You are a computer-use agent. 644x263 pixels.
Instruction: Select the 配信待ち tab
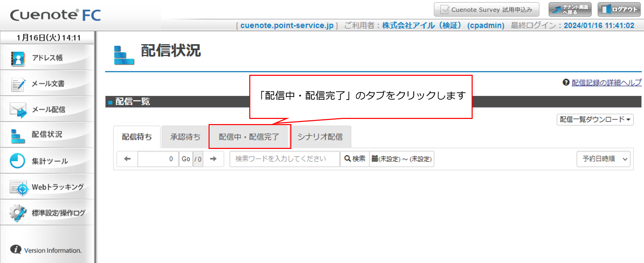tap(137, 137)
